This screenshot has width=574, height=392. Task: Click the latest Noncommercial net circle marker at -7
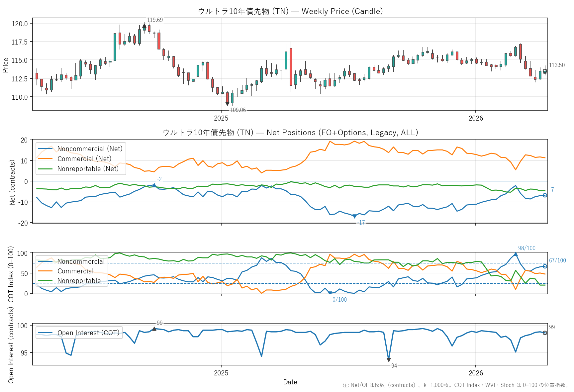(545, 195)
